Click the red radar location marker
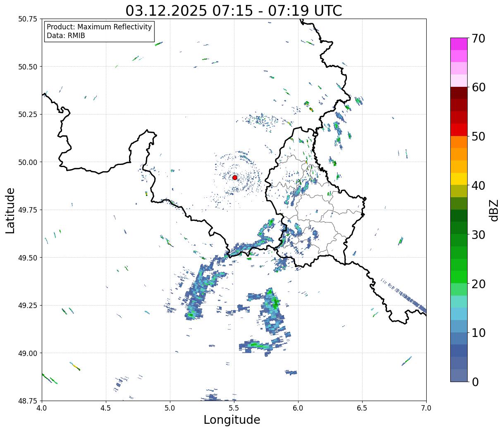504x430 pixels. tap(235, 177)
